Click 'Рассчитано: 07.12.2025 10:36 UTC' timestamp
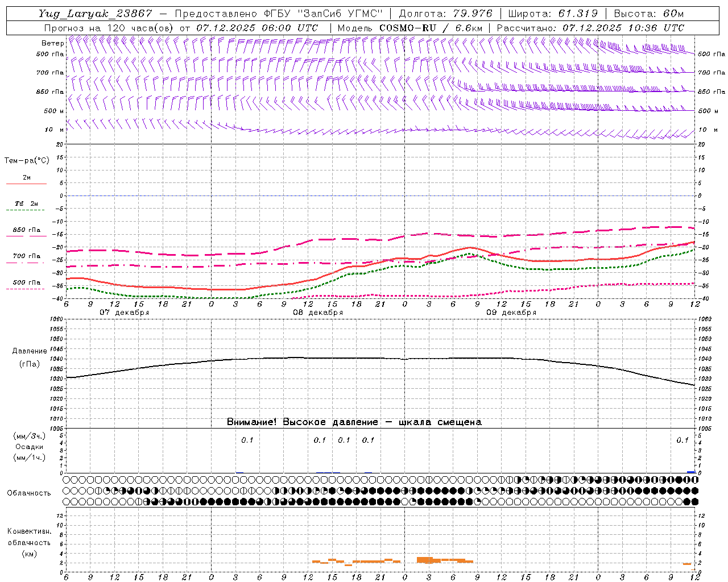This screenshot has width=728, height=582. [591, 28]
